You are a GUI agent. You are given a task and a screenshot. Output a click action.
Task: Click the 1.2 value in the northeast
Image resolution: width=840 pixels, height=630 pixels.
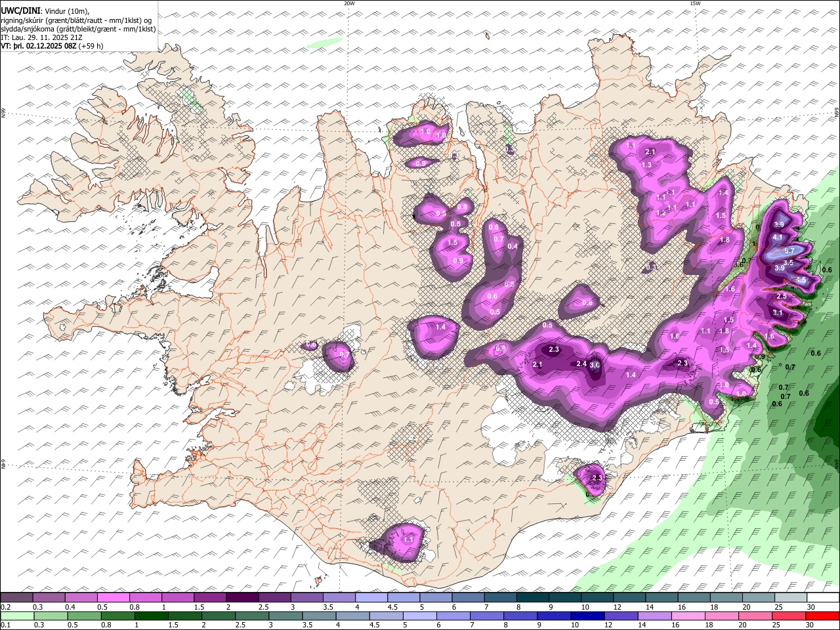[x=661, y=213]
